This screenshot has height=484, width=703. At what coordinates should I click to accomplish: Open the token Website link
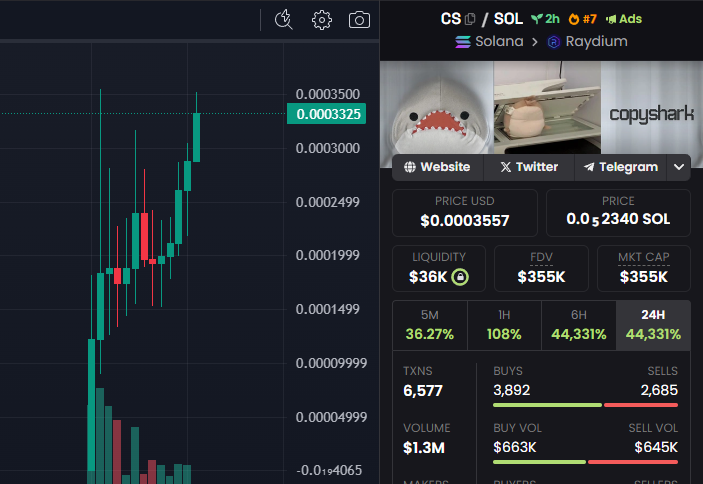tap(437, 167)
